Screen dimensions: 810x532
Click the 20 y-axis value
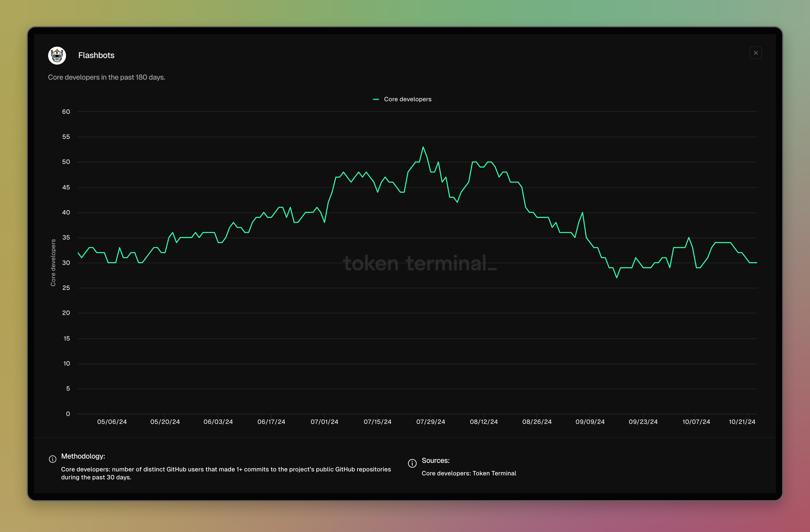pos(66,313)
